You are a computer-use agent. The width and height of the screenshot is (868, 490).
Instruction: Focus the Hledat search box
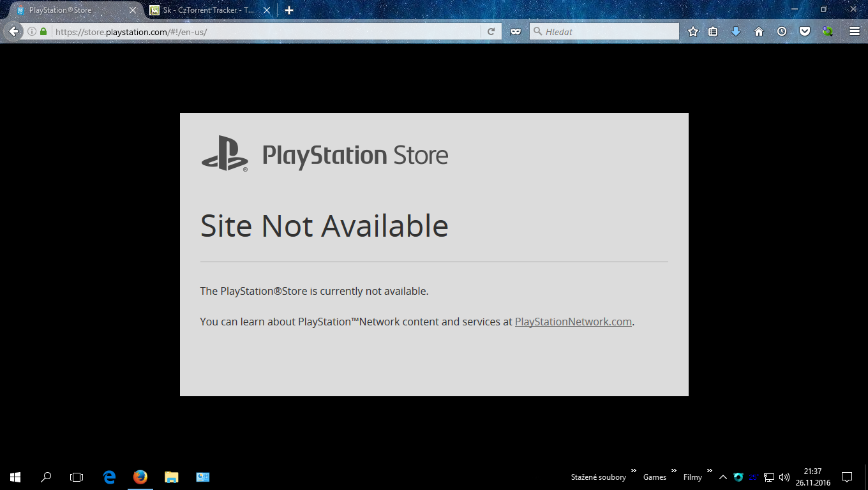pos(604,31)
